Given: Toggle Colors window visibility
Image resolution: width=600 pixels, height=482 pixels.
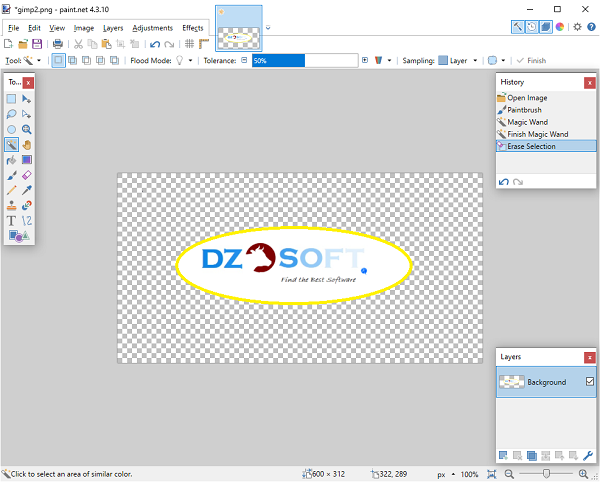Looking at the screenshot, I should (x=560, y=27).
